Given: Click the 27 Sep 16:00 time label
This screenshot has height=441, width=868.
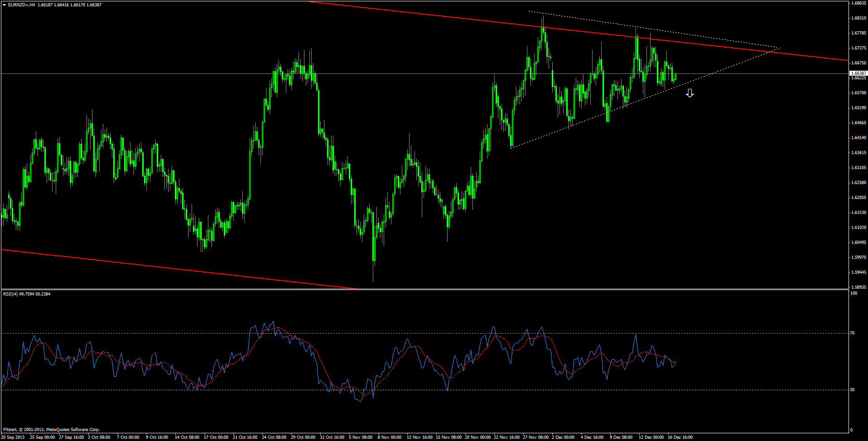Looking at the screenshot, I should [x=71, y=437].
